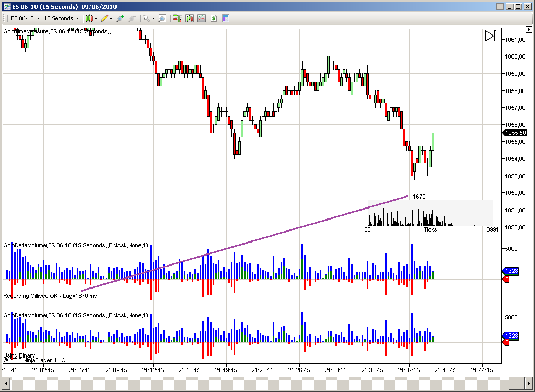Open the ES 06-10 instrument dropdown
The height and width of the screenshot is (392, 535).
pyautogui.click(x=25, y=18)
